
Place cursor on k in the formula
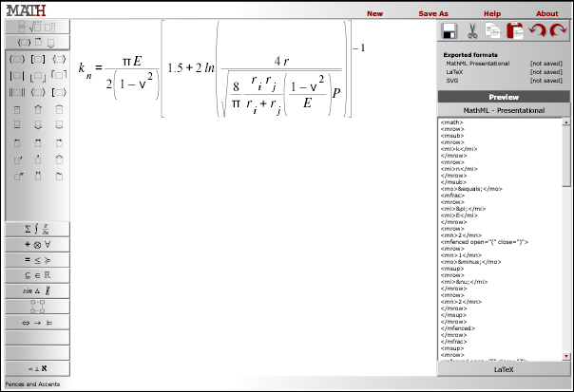click(x=82, y=67)
